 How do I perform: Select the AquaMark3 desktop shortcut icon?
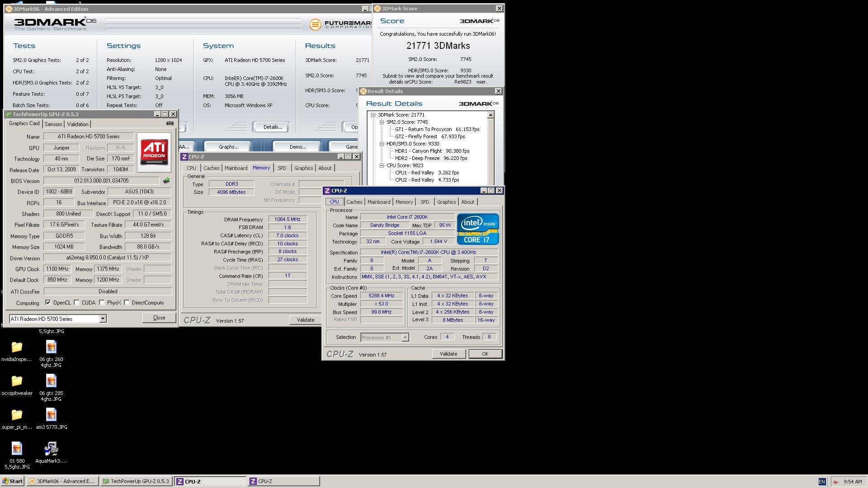[51, 453]
